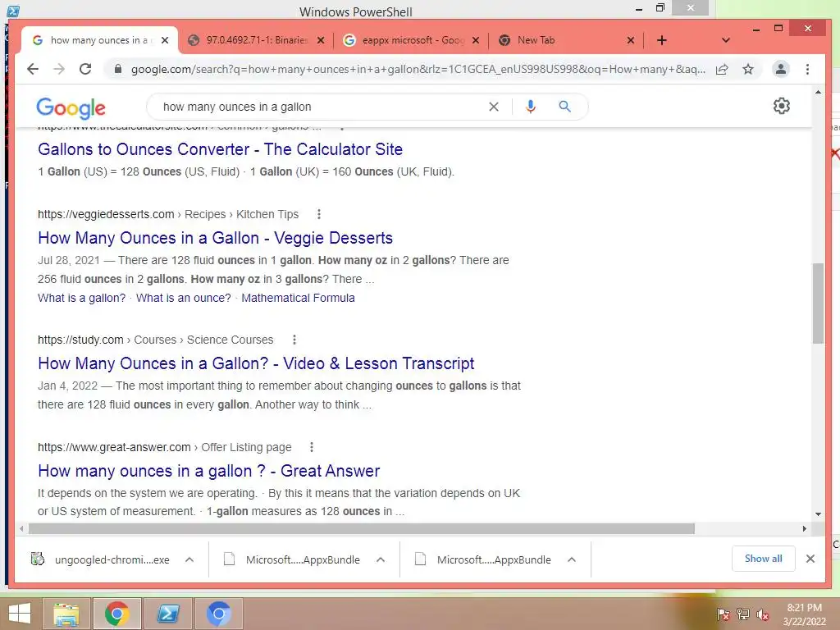Dismiss the downloads bar
Viewport: 840px width, 630px height.
pyautogui.click(x=810, y=559)
